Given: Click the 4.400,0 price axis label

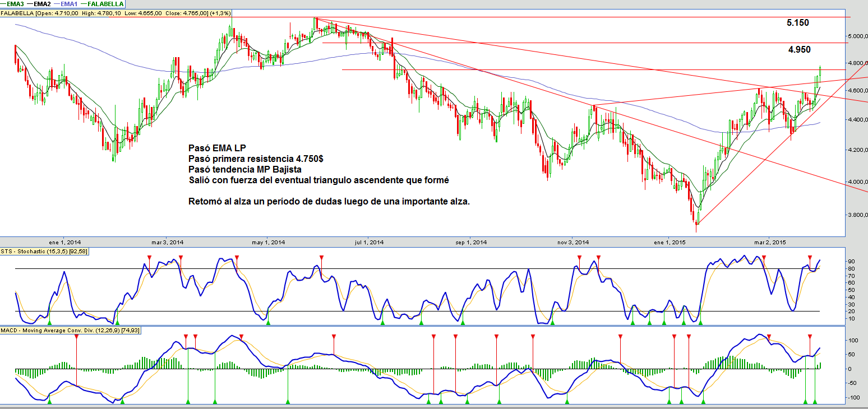Looking at the screenshot, I should pyautogui.click(x=858, y=120).
